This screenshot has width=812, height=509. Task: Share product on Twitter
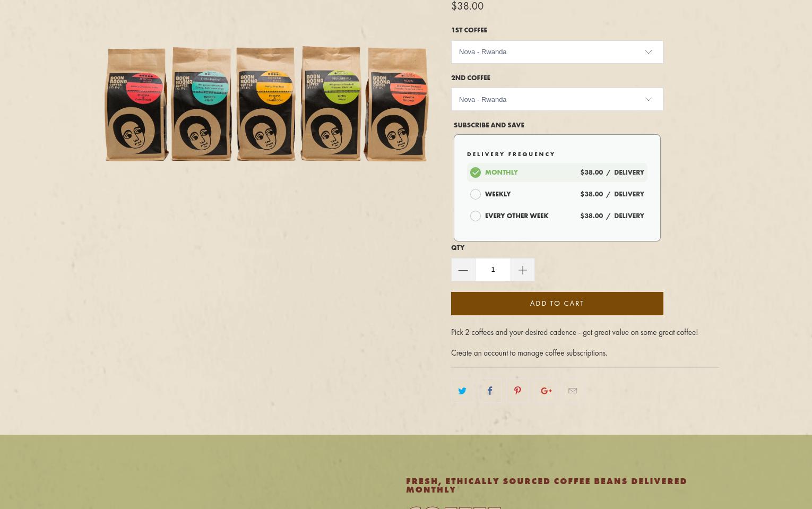[462, 391]
